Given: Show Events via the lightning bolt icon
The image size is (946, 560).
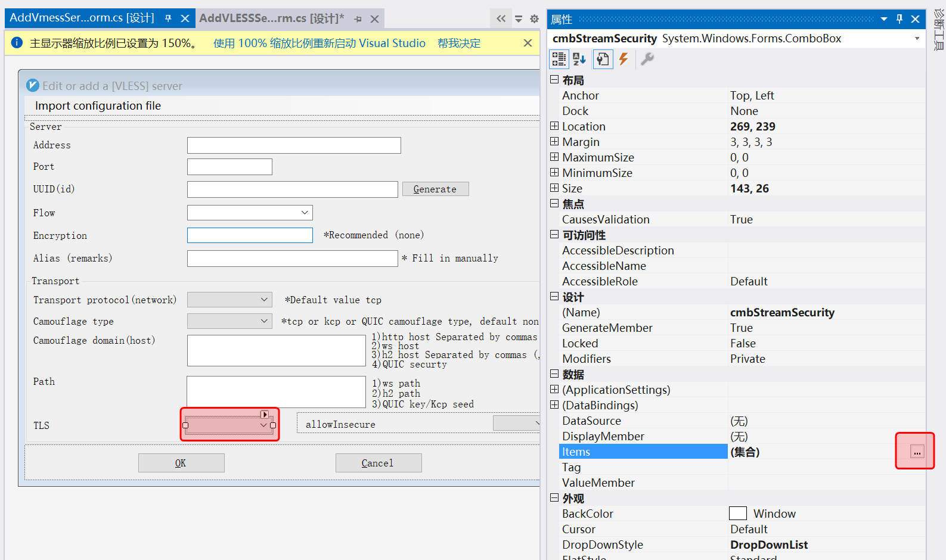Looking at the screenshot, I should tap(624, 59).
